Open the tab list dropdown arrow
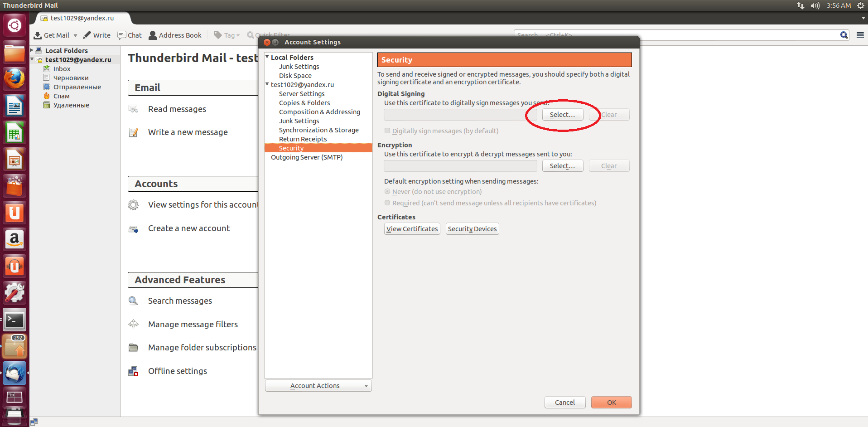The height and width of the screenshot is (427, 868). [863, 18]
